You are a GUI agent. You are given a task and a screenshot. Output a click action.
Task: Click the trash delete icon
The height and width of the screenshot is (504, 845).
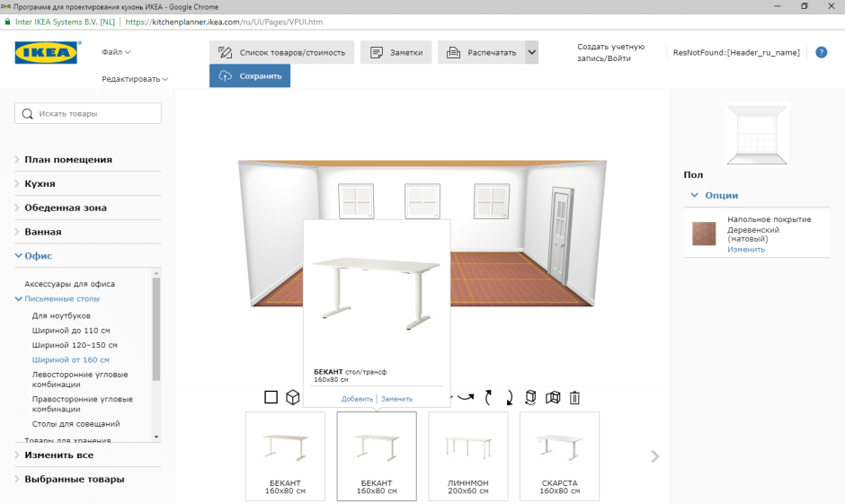pyautogui.click(x=574, y=398)
